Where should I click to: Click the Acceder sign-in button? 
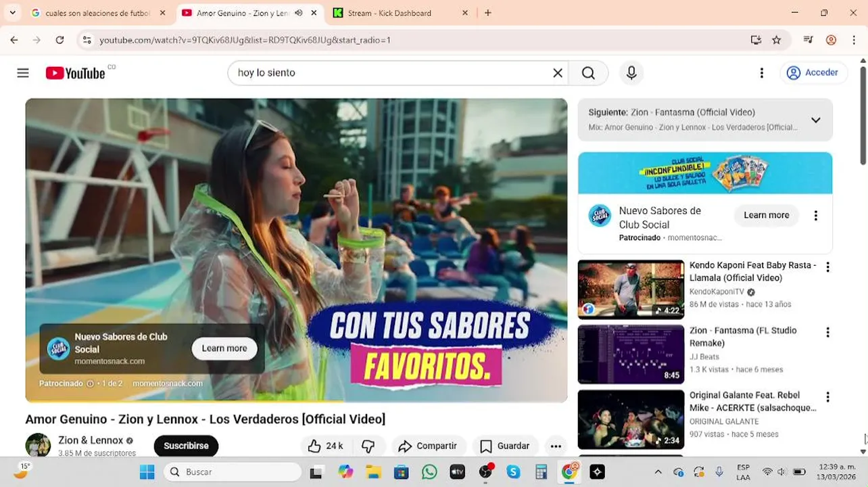[x=813, y=73]
